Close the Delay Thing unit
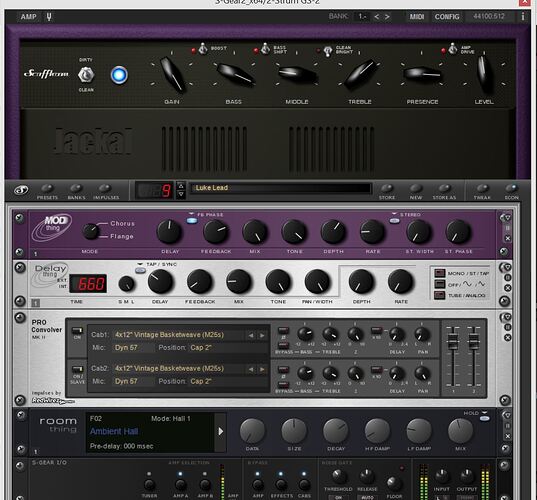 [x=508, y=288]
